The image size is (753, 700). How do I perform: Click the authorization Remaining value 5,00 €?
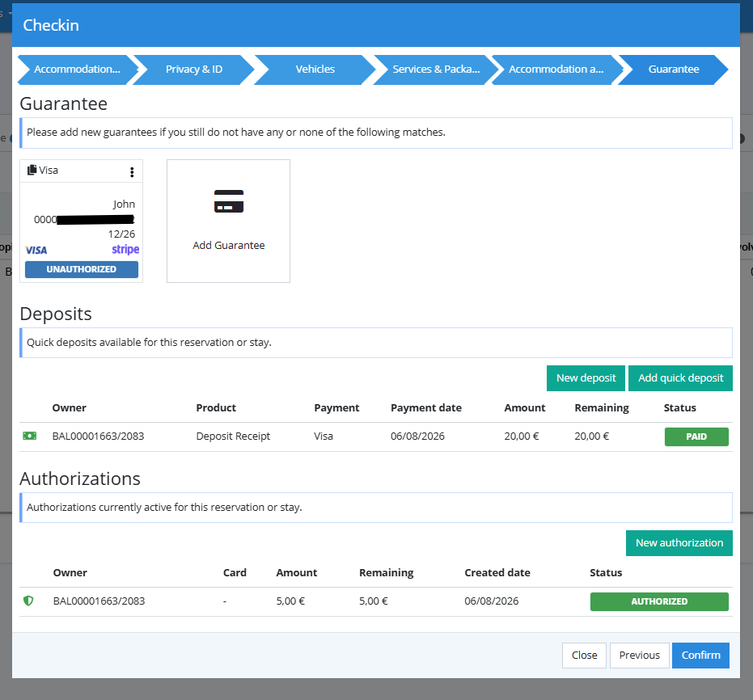[374, 601]
